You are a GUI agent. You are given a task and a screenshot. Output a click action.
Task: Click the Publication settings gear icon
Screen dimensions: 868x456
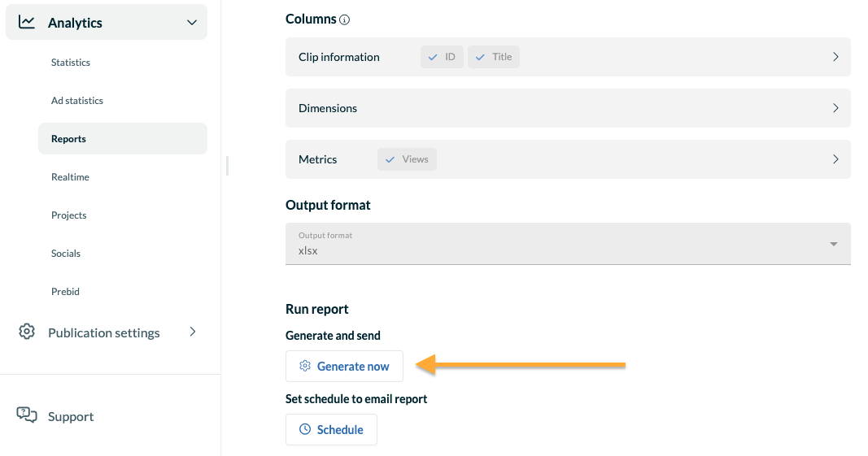click(27, 332)
